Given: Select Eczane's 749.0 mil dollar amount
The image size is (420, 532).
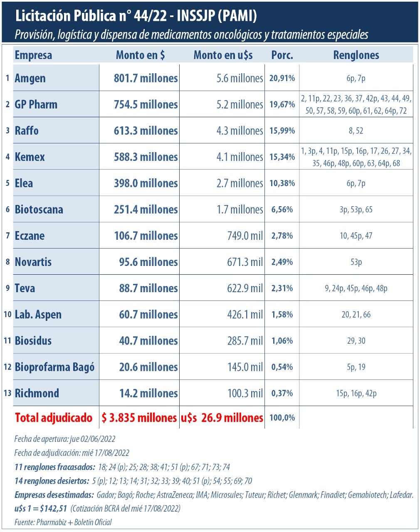Looking at the screenshot, I should click(245, 236).
